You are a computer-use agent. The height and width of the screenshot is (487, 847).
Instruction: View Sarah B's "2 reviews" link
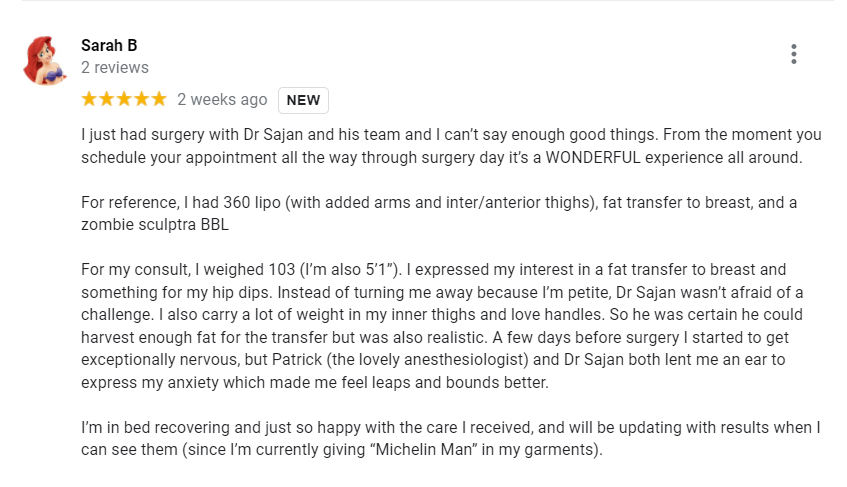[x=115, y=67]
